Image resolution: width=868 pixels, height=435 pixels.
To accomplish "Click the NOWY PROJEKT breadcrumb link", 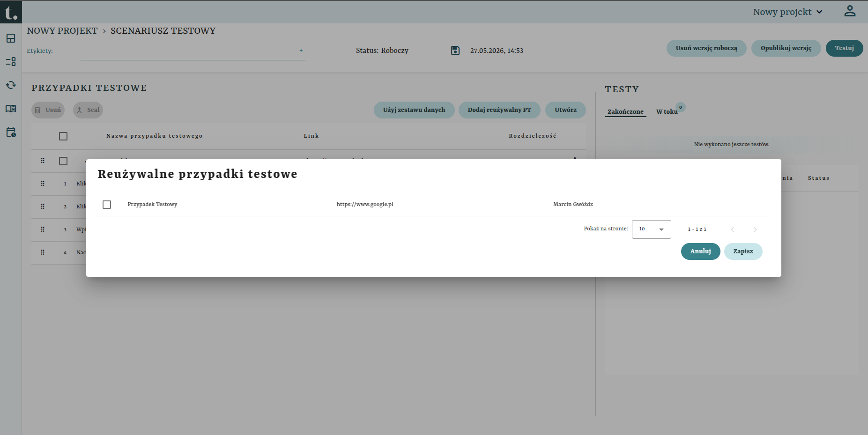I will (62, 31).
